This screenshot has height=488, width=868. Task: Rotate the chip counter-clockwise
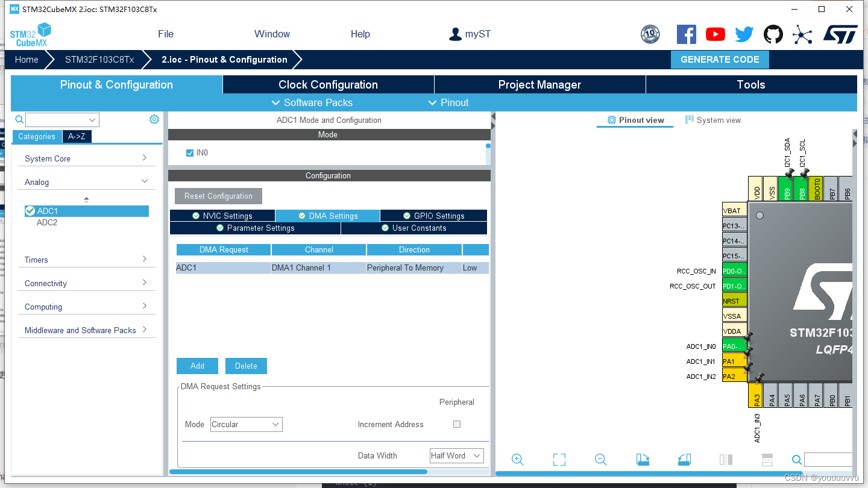pos(684,460)
